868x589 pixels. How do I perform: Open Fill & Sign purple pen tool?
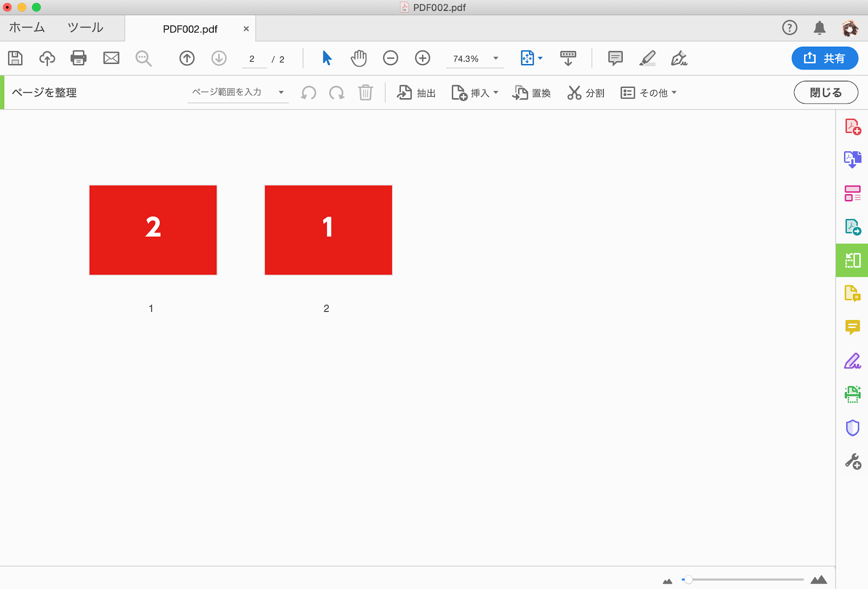(x=853, y=361)
